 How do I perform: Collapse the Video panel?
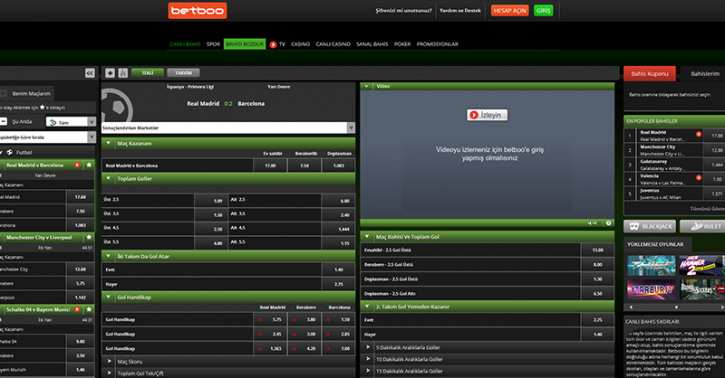tap(367, 86)
